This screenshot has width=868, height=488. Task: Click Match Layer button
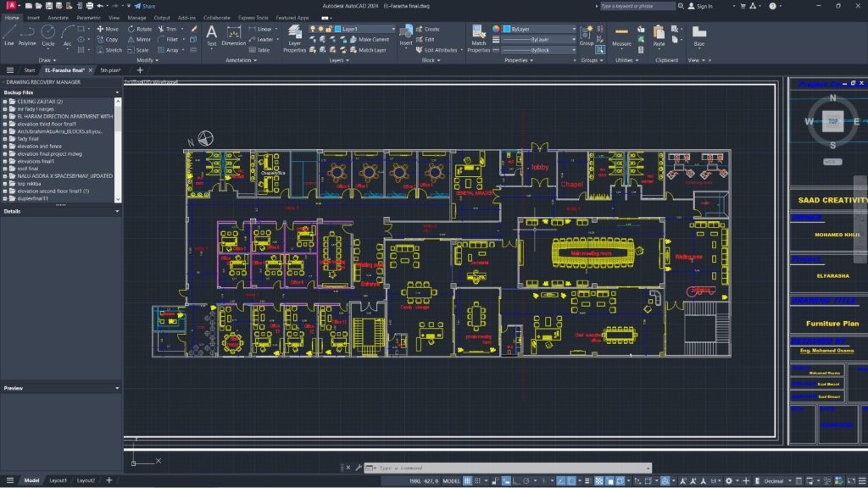point(368,50)
